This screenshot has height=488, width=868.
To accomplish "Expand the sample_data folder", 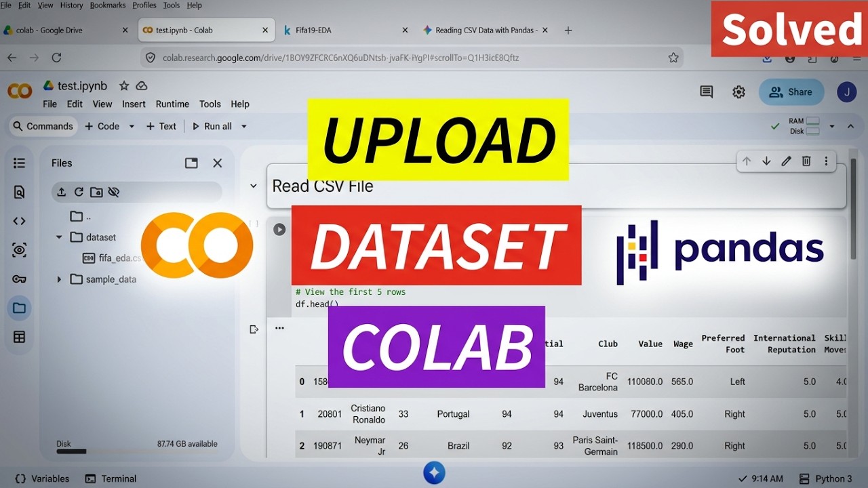I will 59,279.
